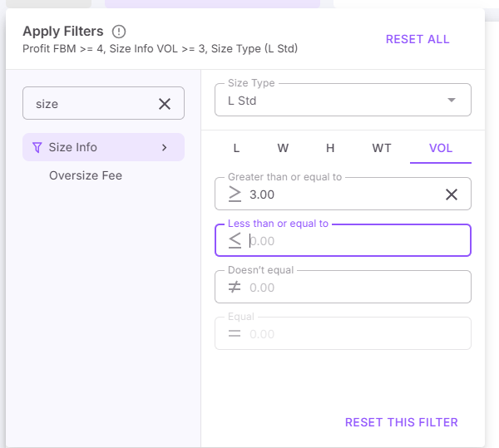The image size is (499, 448).
Task: Click the funnel icon next to Size Info
Action: click(x=37, y=148)
